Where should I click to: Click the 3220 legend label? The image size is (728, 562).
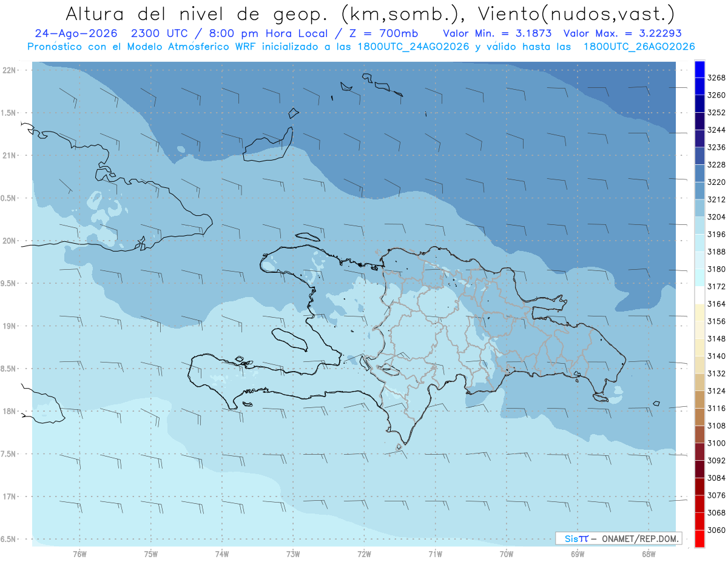pos(716,182)
